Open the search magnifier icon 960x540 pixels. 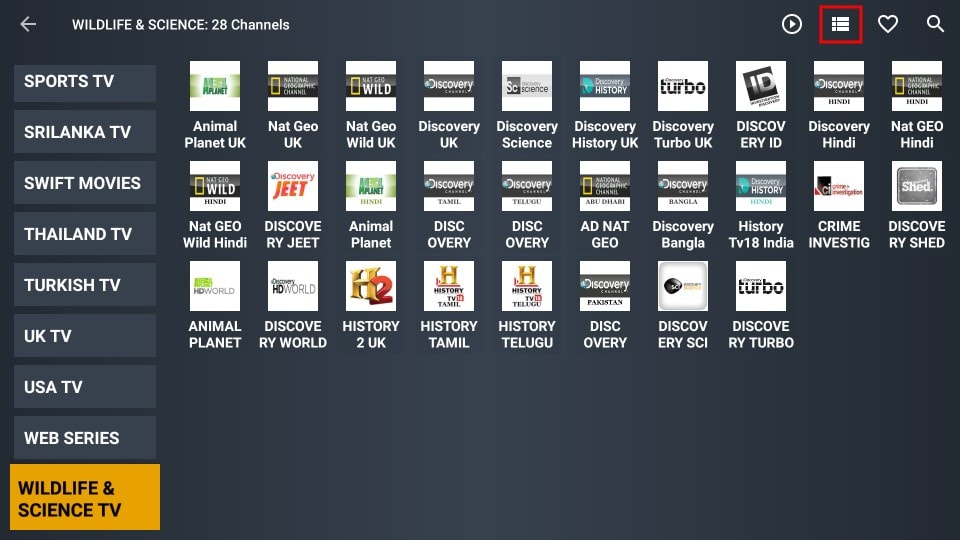click(x=935, y=24)
